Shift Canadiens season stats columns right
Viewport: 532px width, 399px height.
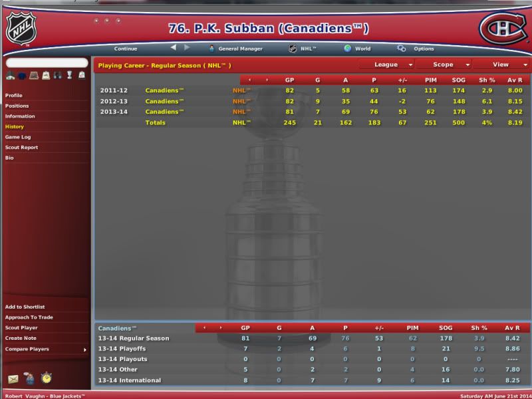pos(221,328)
